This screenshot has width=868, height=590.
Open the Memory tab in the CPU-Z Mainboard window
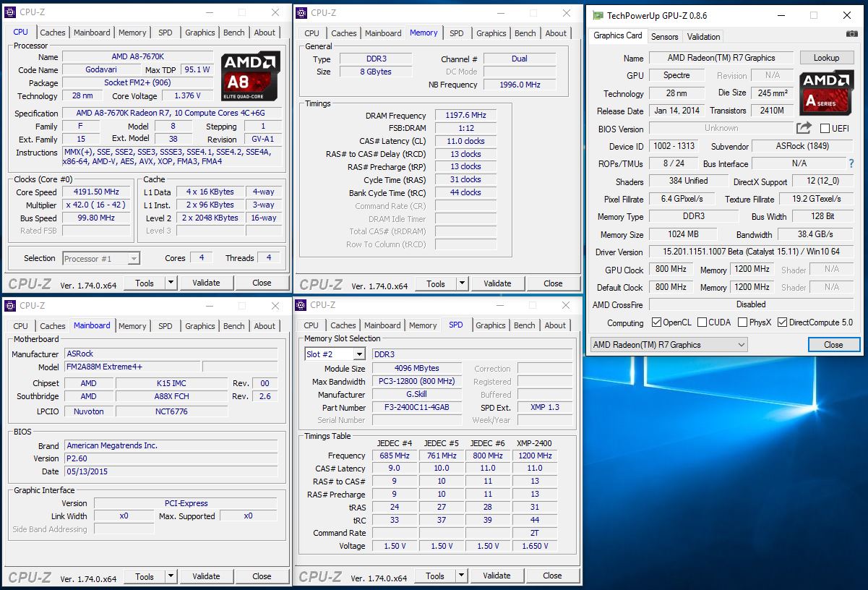[132, 326]
